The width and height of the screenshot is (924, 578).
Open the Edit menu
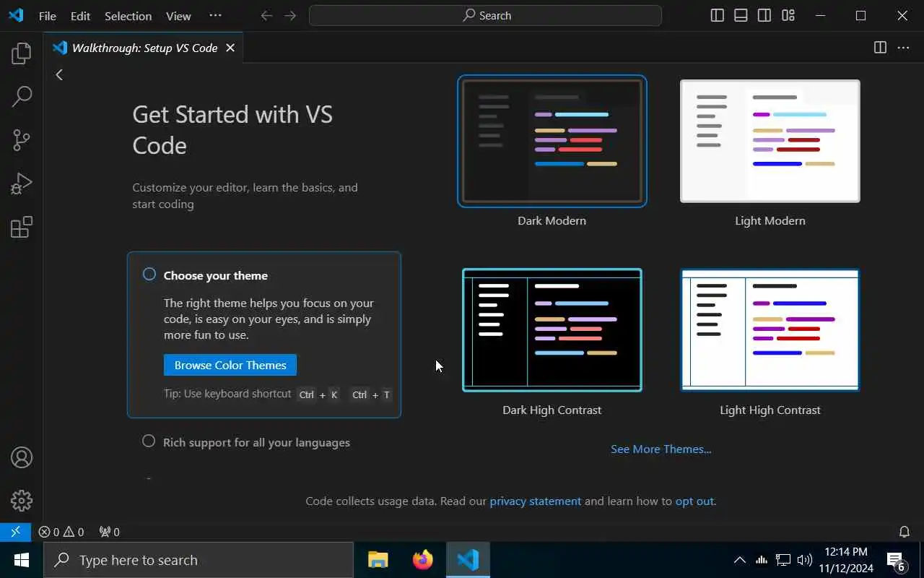click(x=80, y=15)
